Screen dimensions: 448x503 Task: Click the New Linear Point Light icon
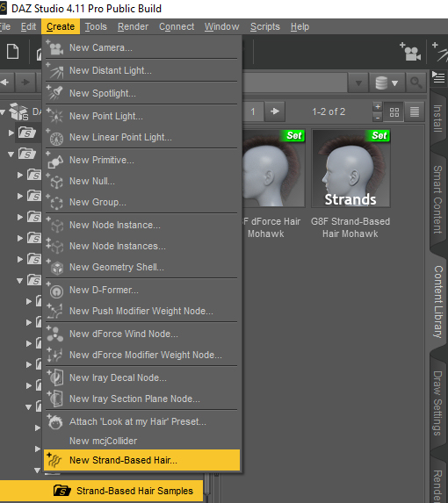55,137
